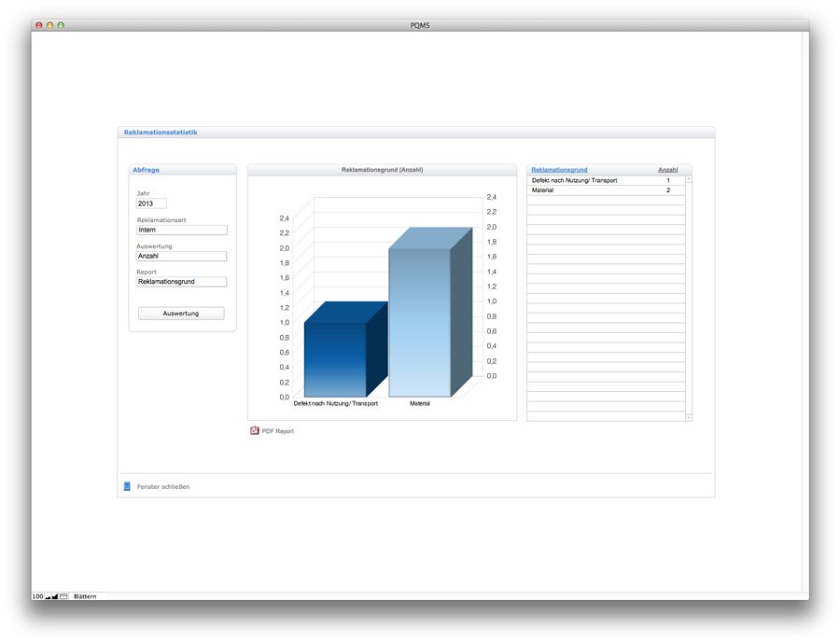Viewport: 840px width, 643px height.
Task: Click the scrollbar on the right of the table
Action: 688,299
